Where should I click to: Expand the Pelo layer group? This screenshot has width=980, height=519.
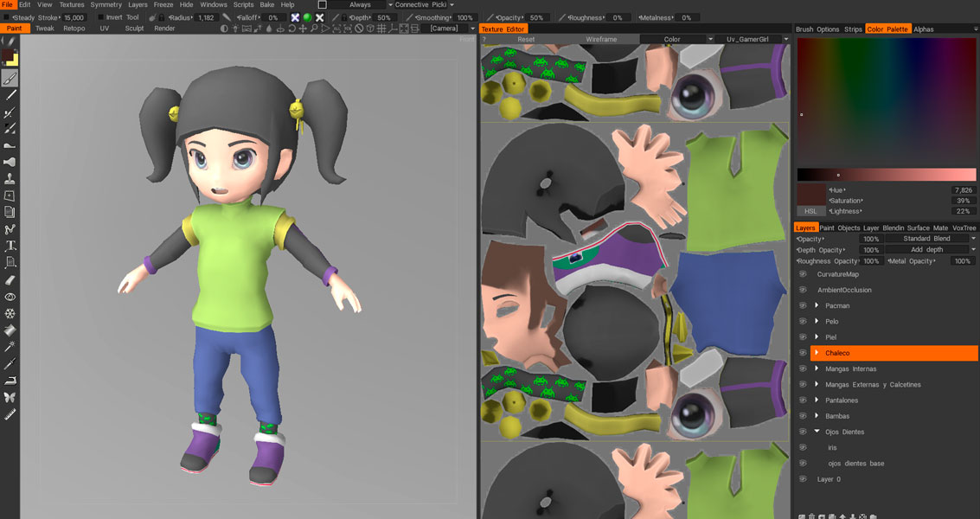point(817,321)
